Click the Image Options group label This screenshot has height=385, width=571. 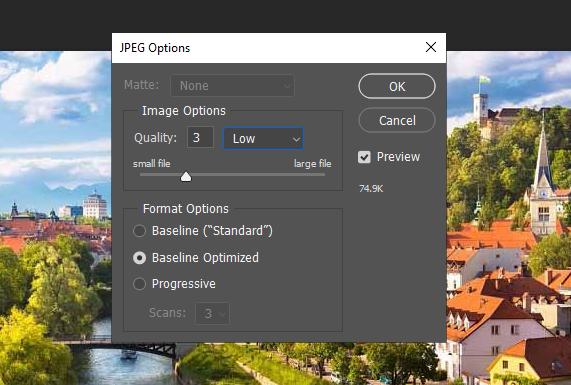pos(184,111)
